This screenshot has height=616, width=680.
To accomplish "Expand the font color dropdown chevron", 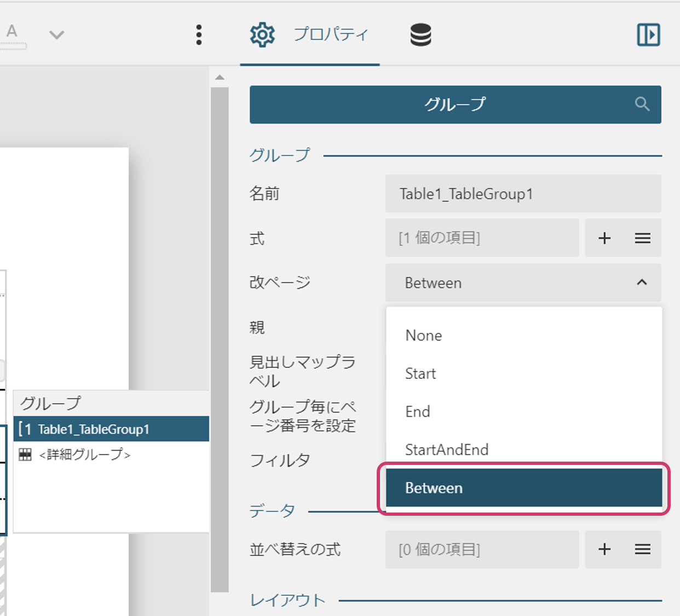I will tap(56, 35).
